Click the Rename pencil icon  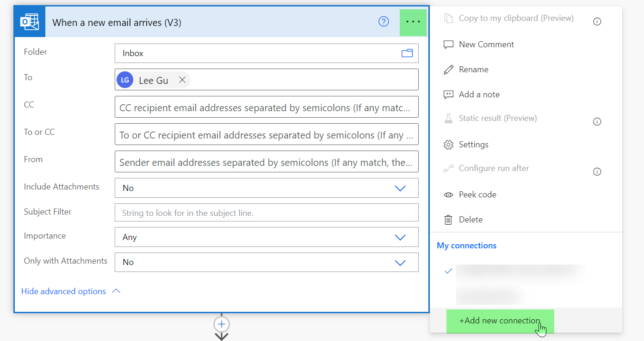448,69
